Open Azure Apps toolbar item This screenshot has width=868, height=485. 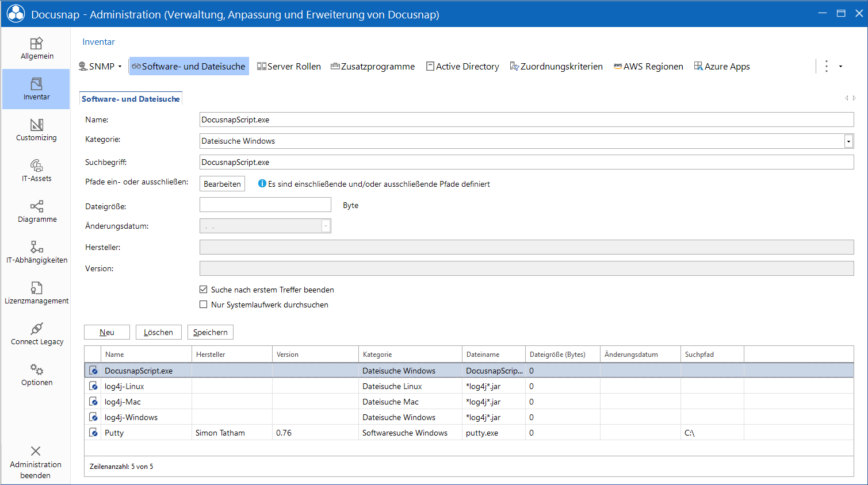tap(722, 66)
